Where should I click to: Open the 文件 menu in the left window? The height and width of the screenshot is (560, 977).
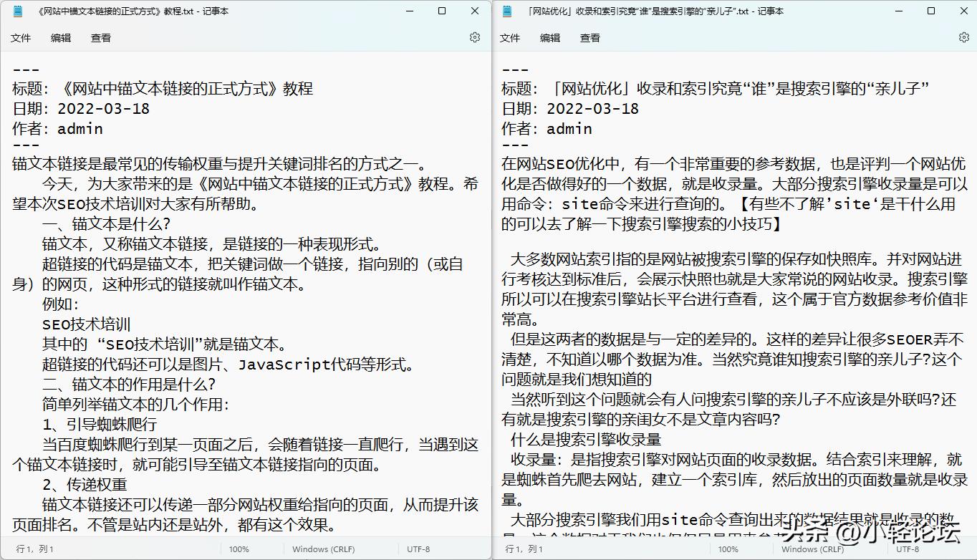[21, 37]
